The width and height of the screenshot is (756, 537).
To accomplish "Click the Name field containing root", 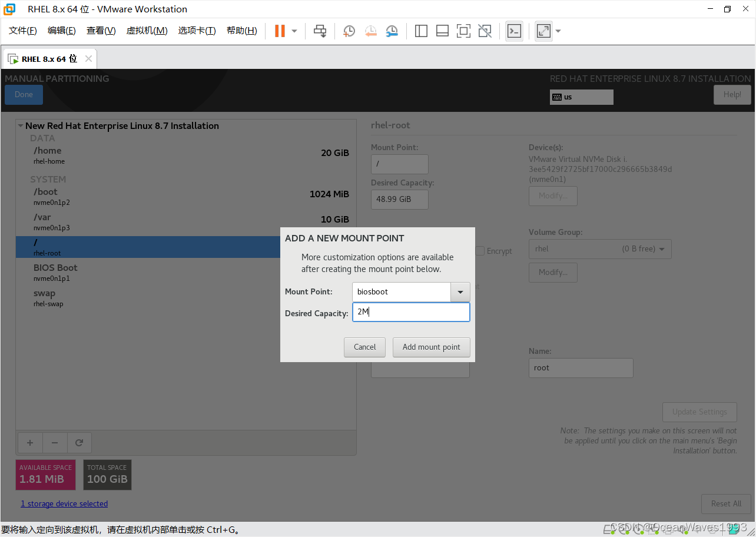I will coord(581,368).
